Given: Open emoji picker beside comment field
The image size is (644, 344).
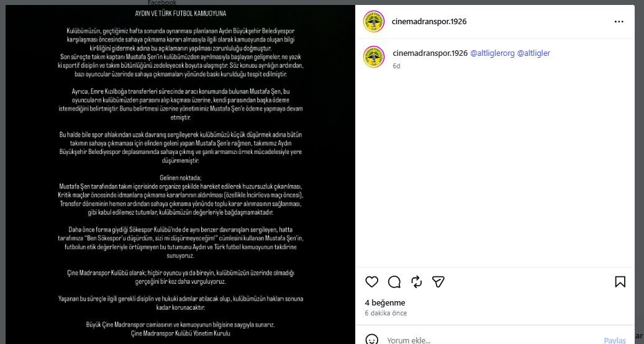Looking at the screenshot, I should (371, 340).
